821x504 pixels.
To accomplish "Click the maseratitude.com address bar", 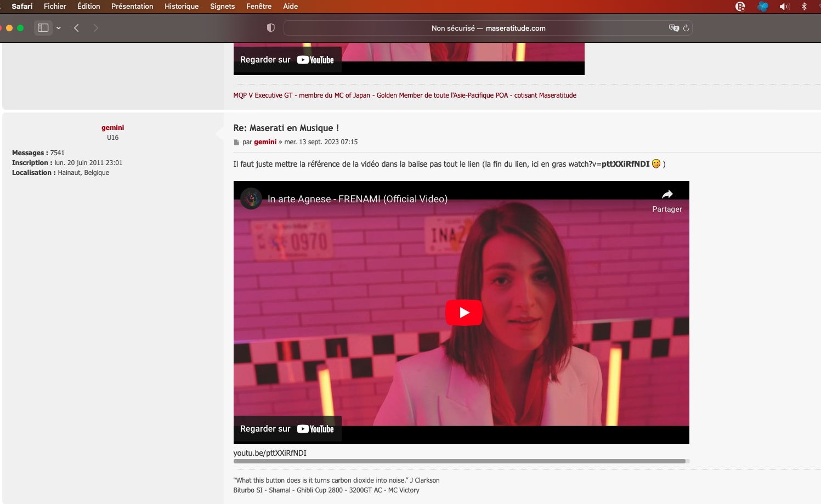I will [488, 28].
